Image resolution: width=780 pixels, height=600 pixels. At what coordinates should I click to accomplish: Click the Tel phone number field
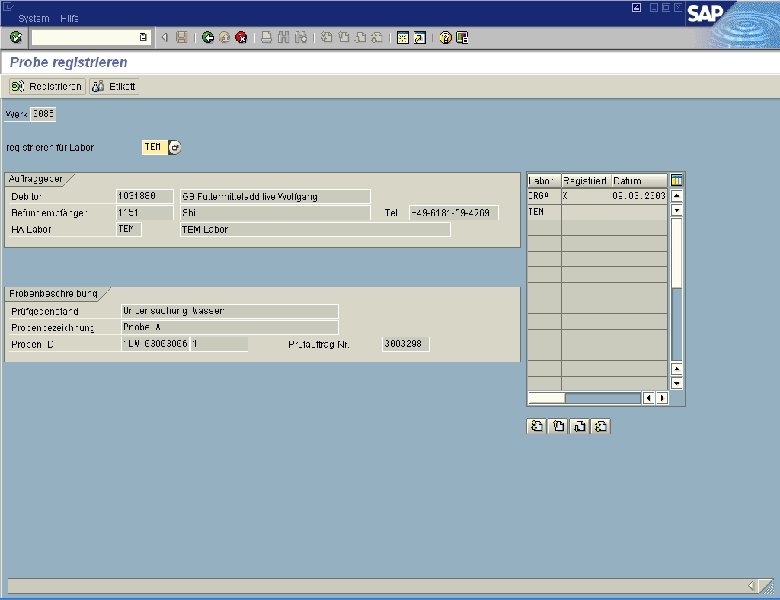[454, 213]
